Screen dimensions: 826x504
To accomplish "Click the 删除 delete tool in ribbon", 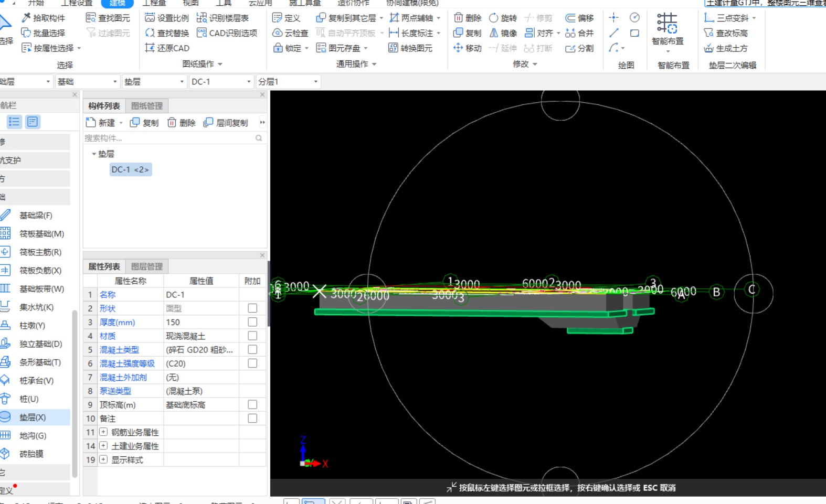I will 467,18.
